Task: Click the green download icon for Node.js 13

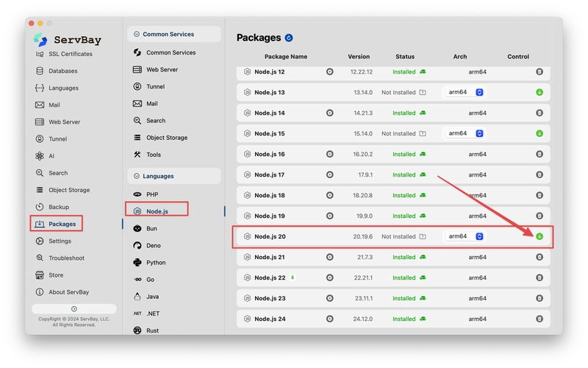Action: coord(539,92)
